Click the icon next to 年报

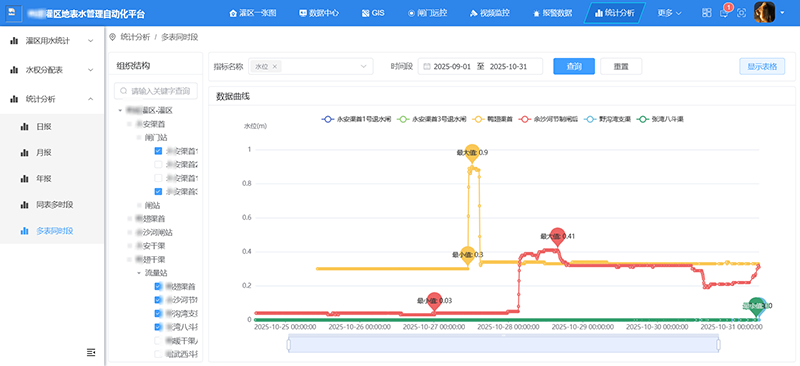point(24,179)
